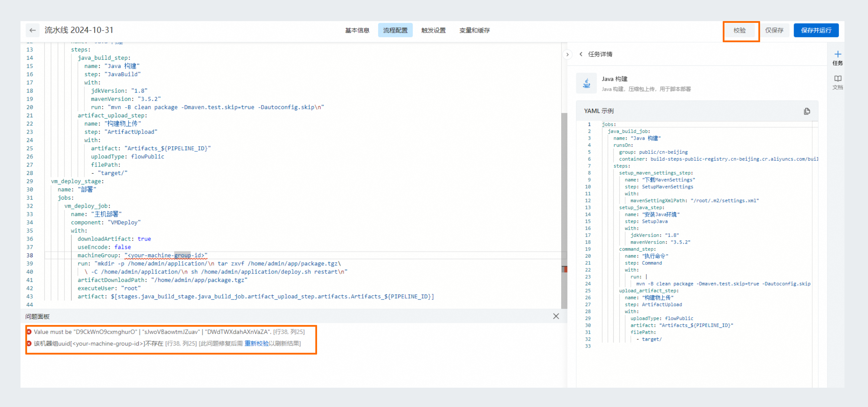Click mavenSettingXmlPath line in YAML example
Viewport: 868px width, 407px height.
[694, 200]
